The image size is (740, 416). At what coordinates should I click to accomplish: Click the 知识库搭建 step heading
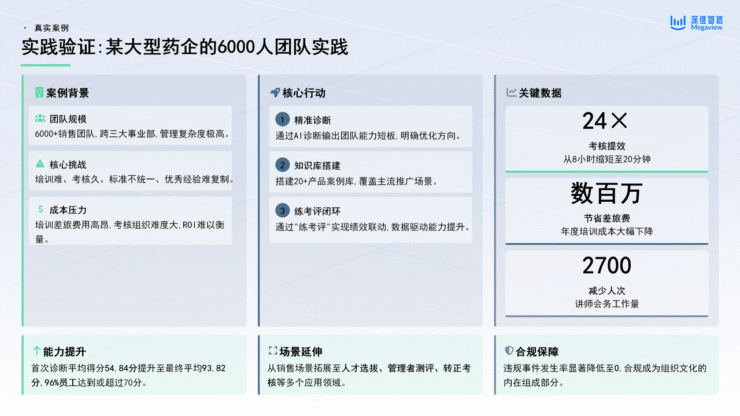pos(321,165)
